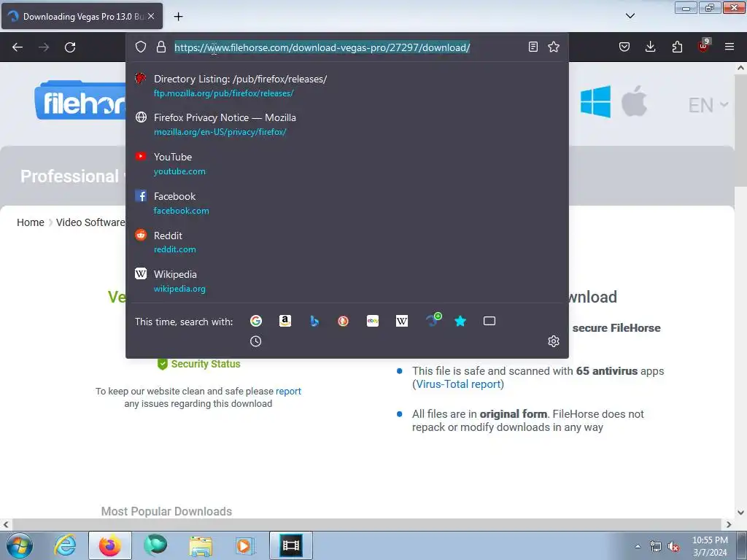
Task: Click the horizontal scrollbar right arrow
Action: pyautogui.click(x=729, y=524)
